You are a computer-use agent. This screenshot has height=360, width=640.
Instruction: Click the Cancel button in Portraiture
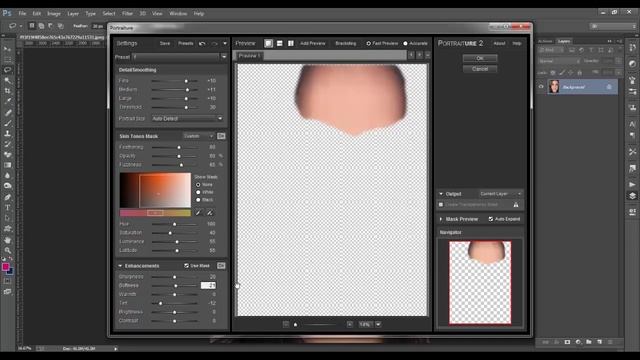[x=480, y=69]
